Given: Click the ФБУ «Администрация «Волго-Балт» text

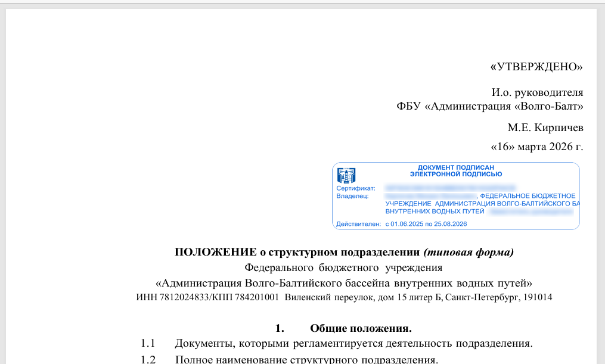Looking at the screenshot, I should [489, 107].
